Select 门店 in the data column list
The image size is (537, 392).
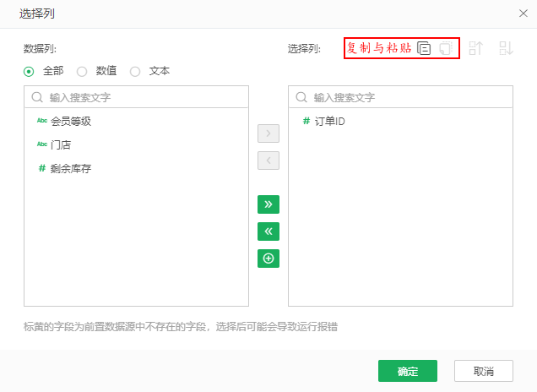pyautogui.click(x=61, y=145)
